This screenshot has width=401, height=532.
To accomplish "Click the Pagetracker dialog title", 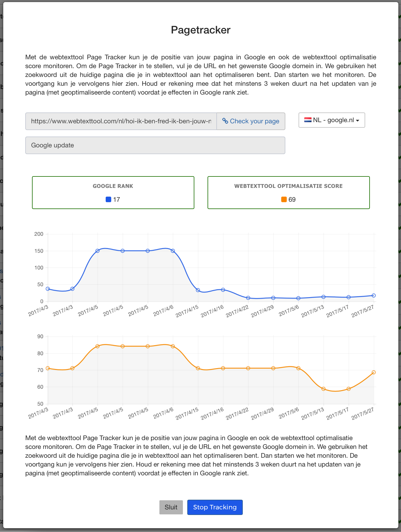I will [201, 30].
